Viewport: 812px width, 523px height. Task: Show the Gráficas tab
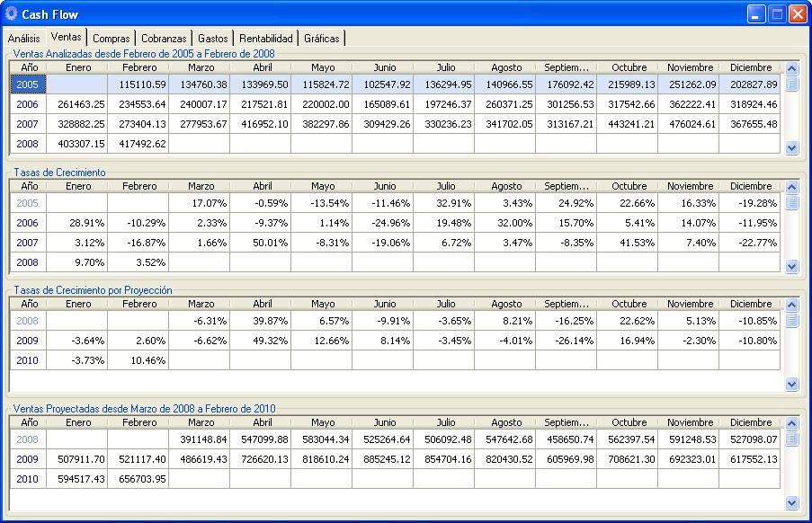coord(322,39)
